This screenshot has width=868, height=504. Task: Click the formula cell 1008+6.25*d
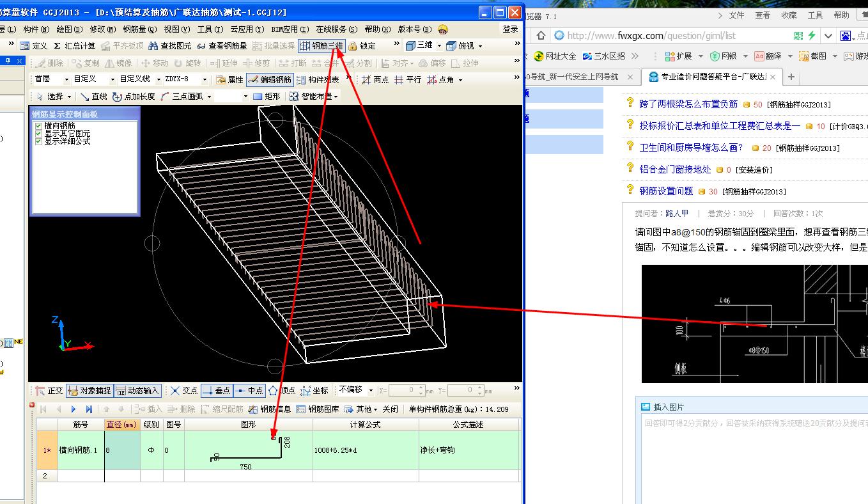[x=366, y=450]
